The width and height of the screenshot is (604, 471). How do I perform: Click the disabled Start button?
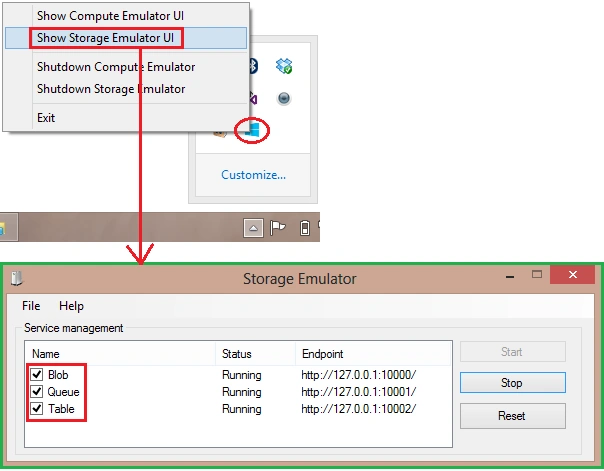pyautogui.click(x=513, y=352)
